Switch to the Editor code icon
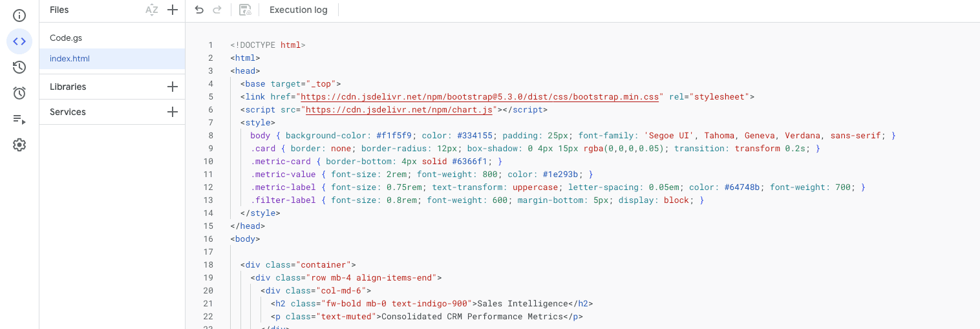The width and height of the screenshot is (980, 329). pyautogui.click(x=19, y=41)
